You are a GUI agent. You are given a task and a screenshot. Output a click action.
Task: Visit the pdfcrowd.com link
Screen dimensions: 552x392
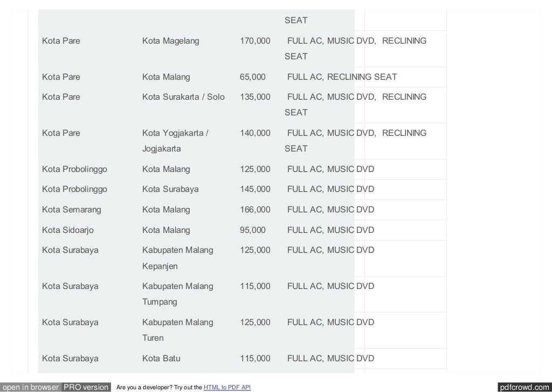(525, 387)
